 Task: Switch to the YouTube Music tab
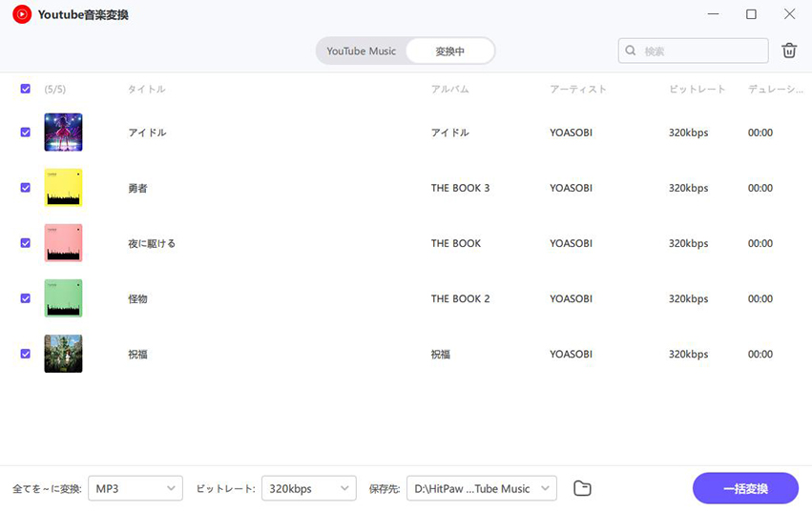[x=361, y=51]
